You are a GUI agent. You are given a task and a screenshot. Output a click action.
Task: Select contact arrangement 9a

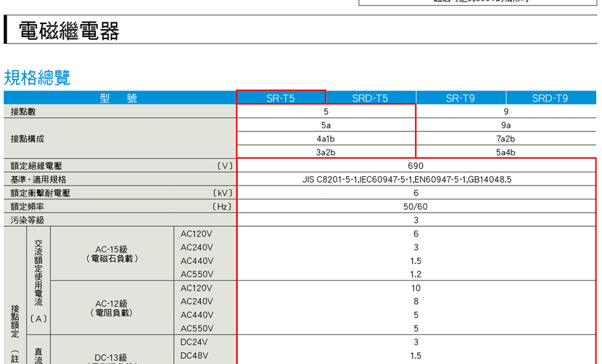[x=506, y=125]
